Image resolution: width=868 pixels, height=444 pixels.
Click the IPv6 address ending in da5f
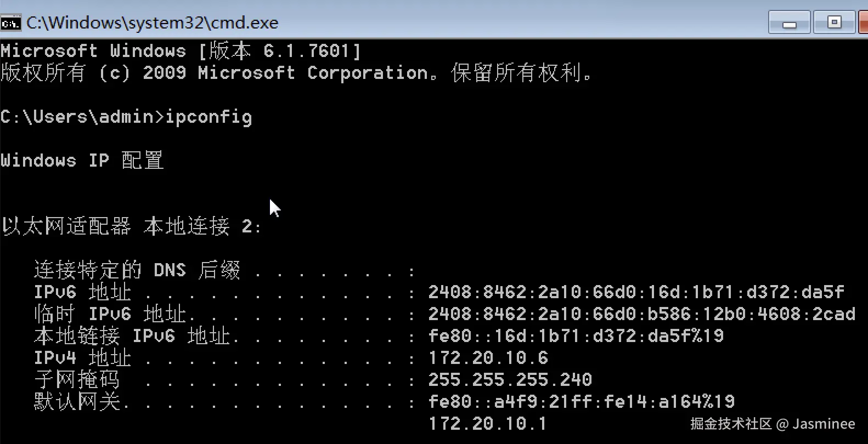click(x=636, y=292)
